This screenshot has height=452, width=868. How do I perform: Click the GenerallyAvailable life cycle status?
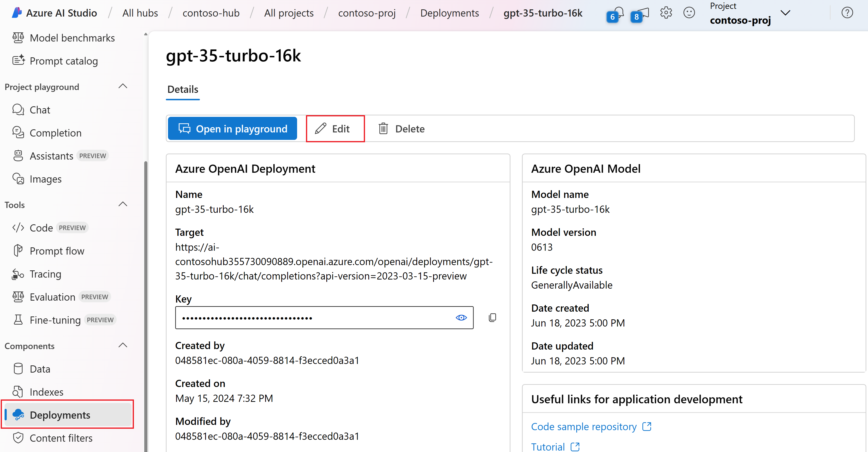coord(572,285)
